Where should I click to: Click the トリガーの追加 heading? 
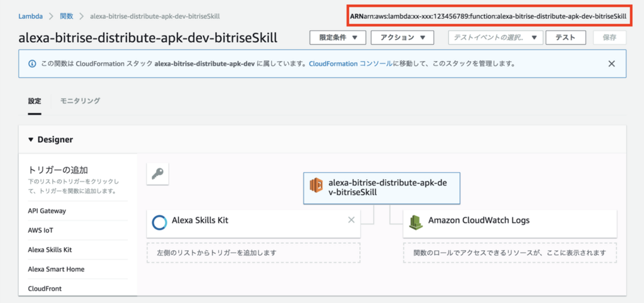click(58, 170)
